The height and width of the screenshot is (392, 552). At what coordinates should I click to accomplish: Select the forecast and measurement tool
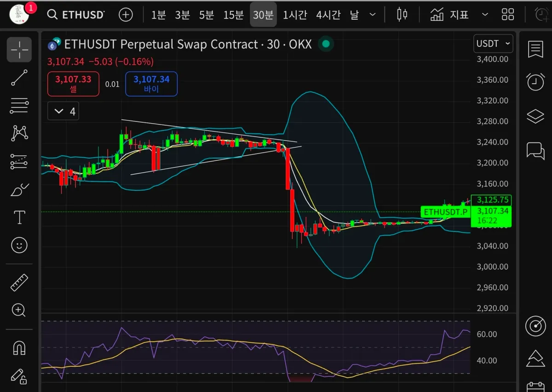[x=19, y=162]
